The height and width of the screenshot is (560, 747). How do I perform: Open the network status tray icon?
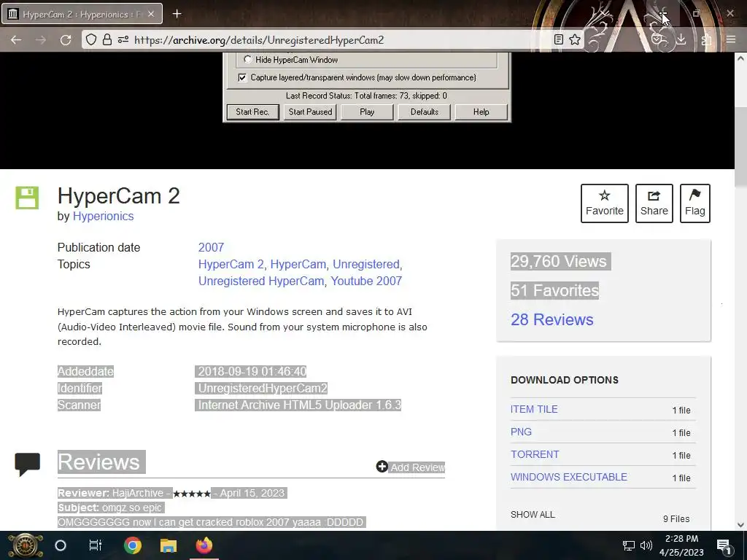coord(629,545)
